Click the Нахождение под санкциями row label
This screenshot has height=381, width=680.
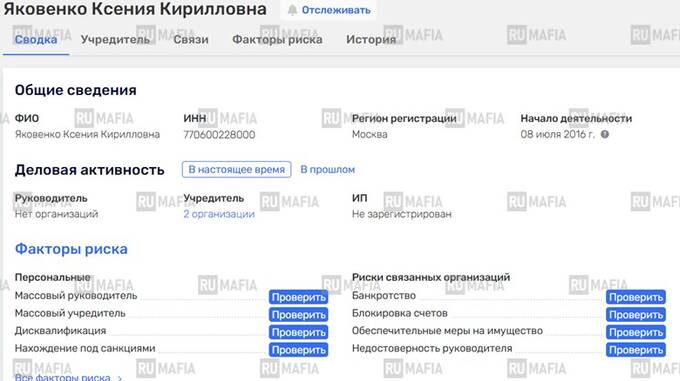(85, 348)
